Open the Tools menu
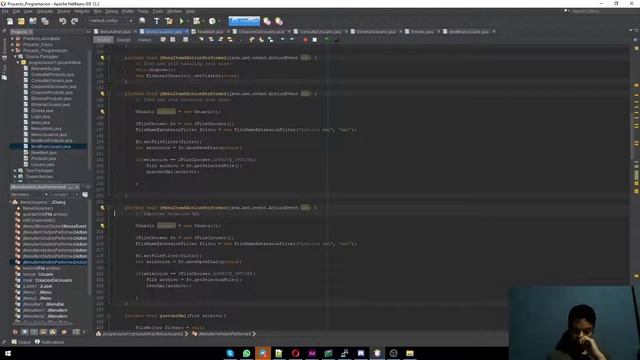The image size is (640, 360). tap(158, 11)
